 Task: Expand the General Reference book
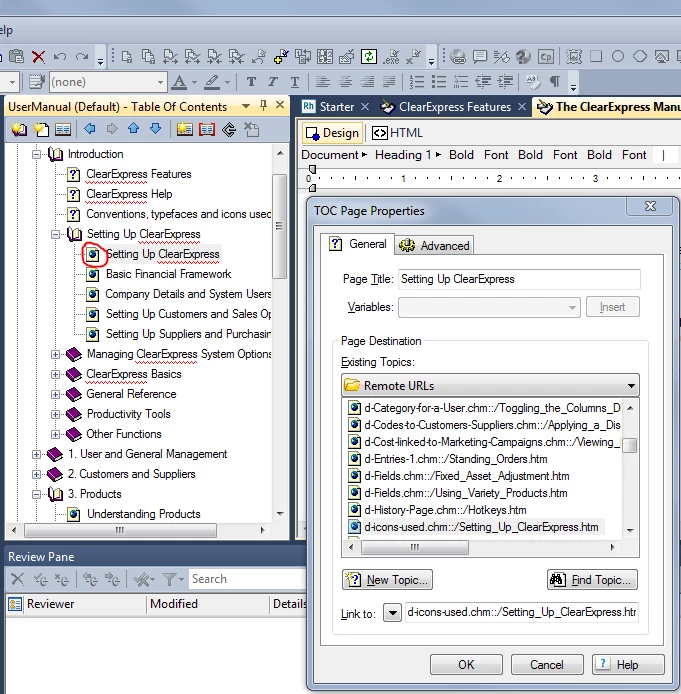coord(55,394)
